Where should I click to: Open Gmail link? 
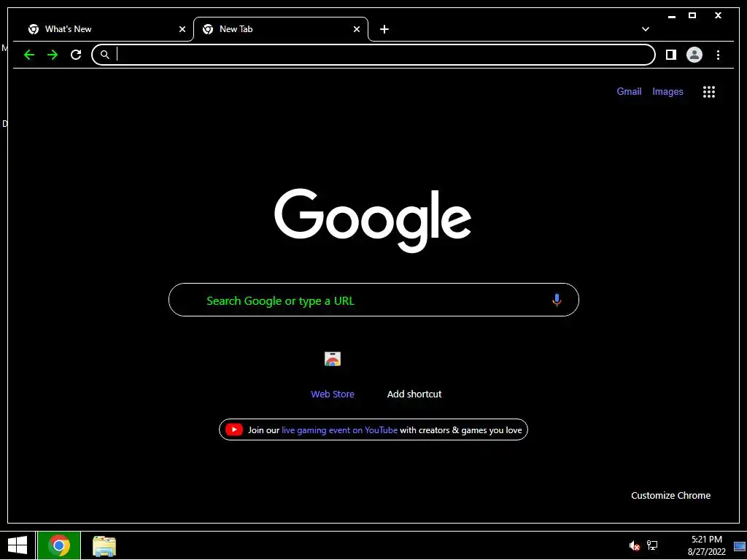tap(629, 91)
